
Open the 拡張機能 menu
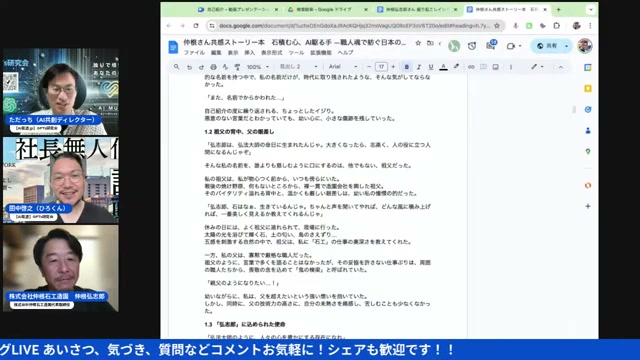321,53
